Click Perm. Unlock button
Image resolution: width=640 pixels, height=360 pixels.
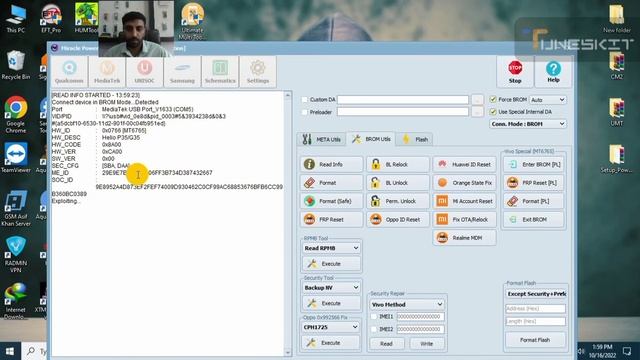tap(398, 201)
